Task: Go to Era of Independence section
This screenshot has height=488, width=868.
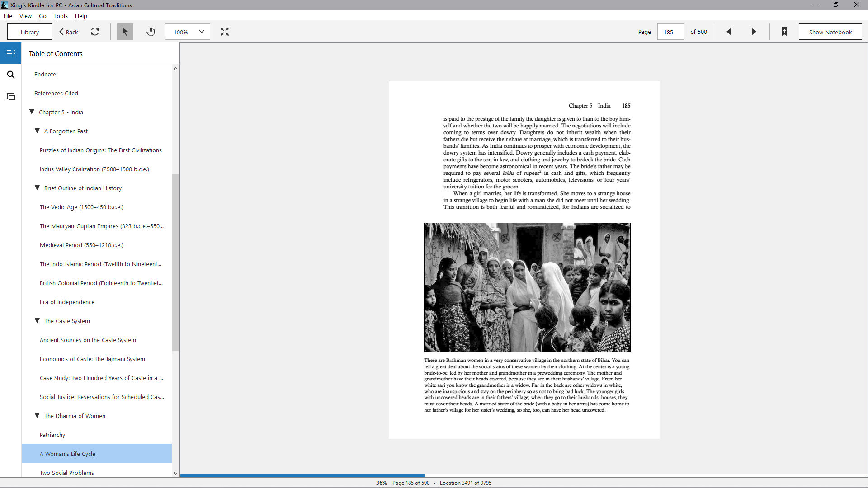Action: (x=97, y=302)
